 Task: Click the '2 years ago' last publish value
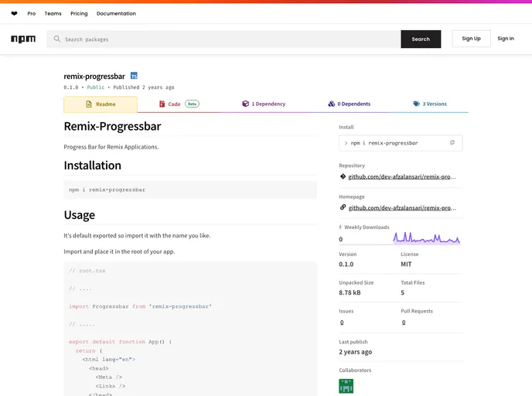pos(355,352)
